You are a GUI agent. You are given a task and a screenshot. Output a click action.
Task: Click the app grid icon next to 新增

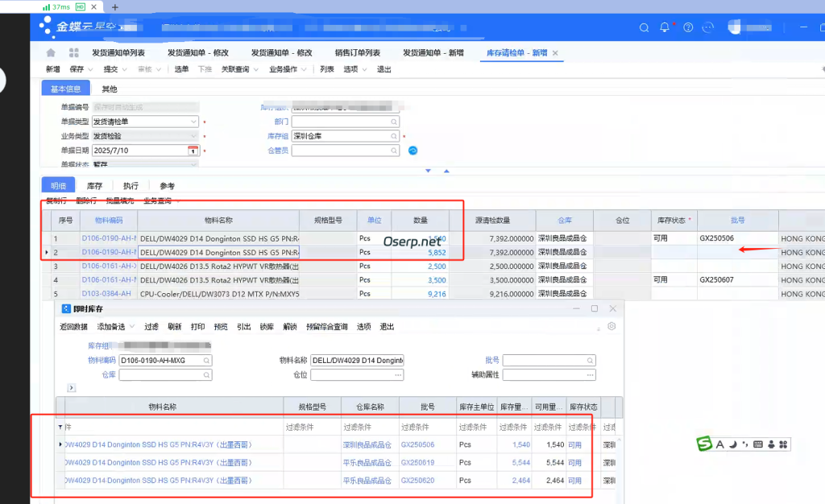coord(74,52)
